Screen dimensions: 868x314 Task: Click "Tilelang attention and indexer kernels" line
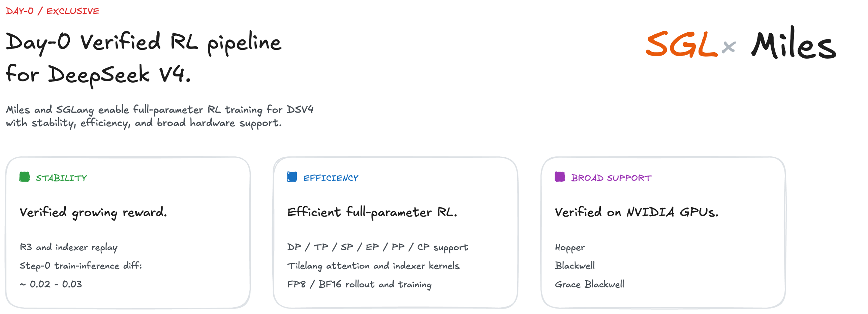coord(373,266)
